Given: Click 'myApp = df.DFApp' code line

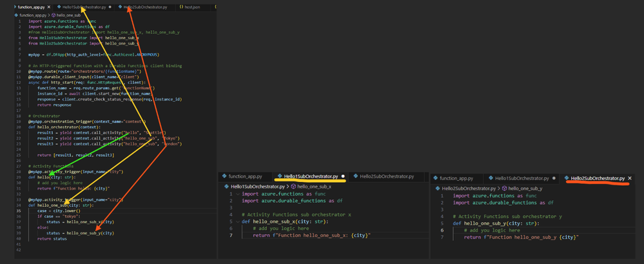Looking at the screenshot, I should coord(93,55).
